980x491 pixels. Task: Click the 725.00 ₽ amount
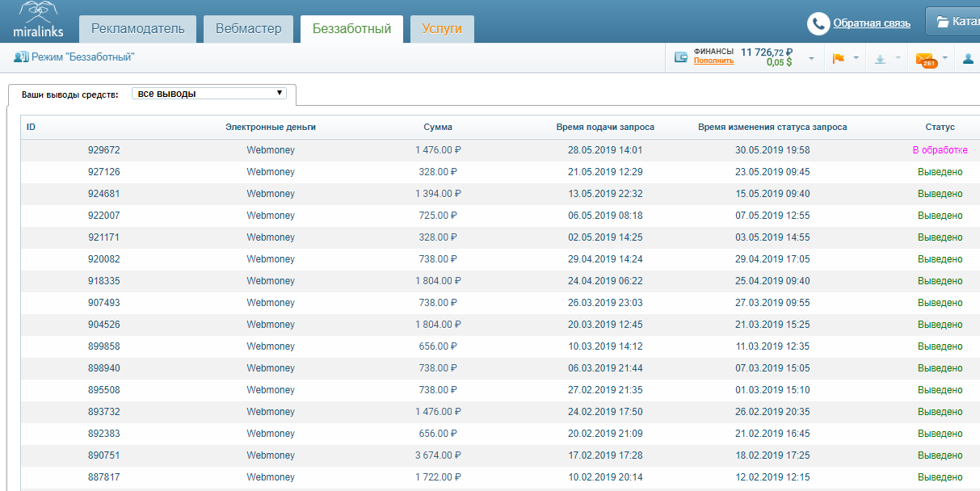[x=438, y=216]
